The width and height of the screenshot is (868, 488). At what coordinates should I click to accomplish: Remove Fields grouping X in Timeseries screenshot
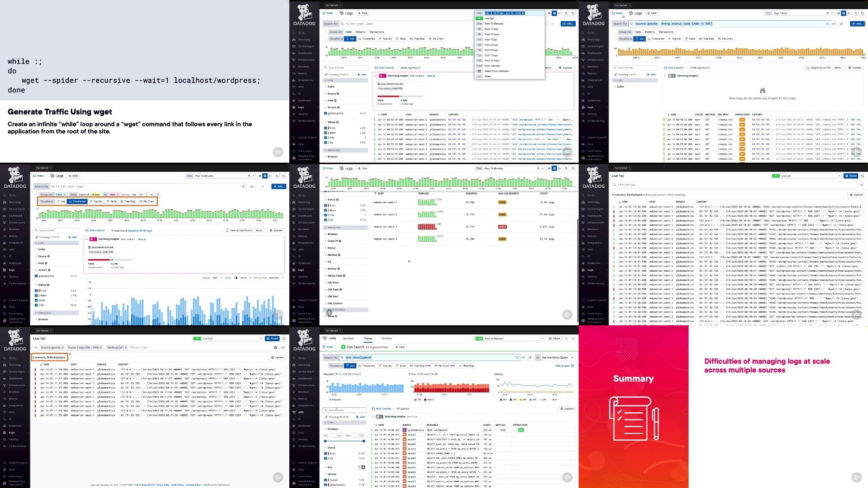[x=65, y=195]
